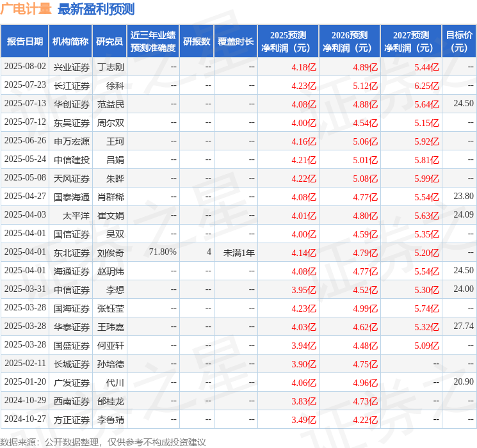Click the 研究员 column header
This screenshot has width=477, height=448.
click(x=109, y=42)
